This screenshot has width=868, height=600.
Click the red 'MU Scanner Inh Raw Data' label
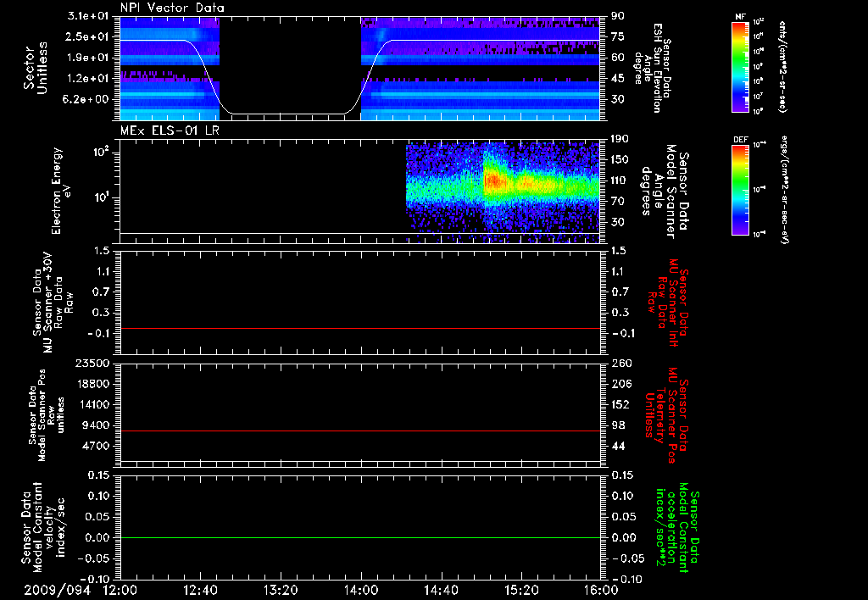click(x=666, y=303)
